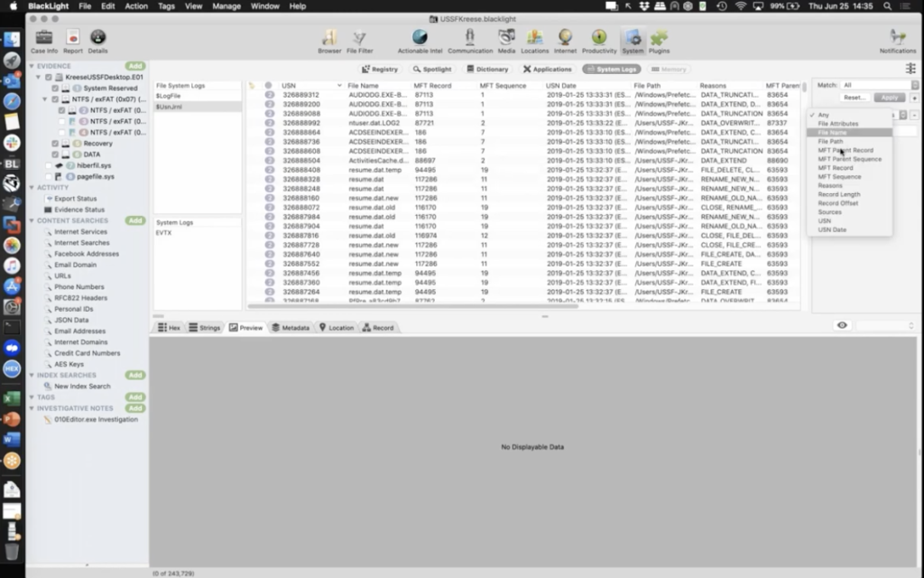
Task: Open the Actionable Intel view icon
Action: click(x=420, y=38)
